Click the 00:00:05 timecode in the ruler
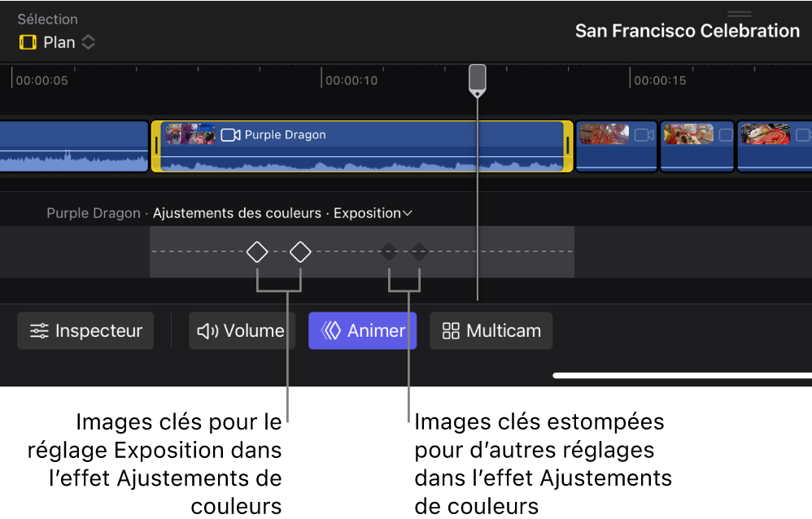Screen dimensions: 812x519 click(x=42, y=81)
